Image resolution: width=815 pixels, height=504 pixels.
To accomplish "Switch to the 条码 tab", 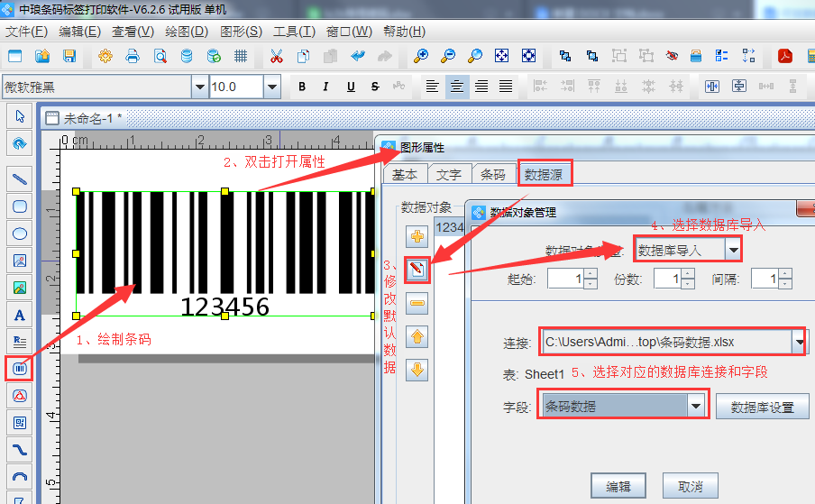I will point(493,175).
